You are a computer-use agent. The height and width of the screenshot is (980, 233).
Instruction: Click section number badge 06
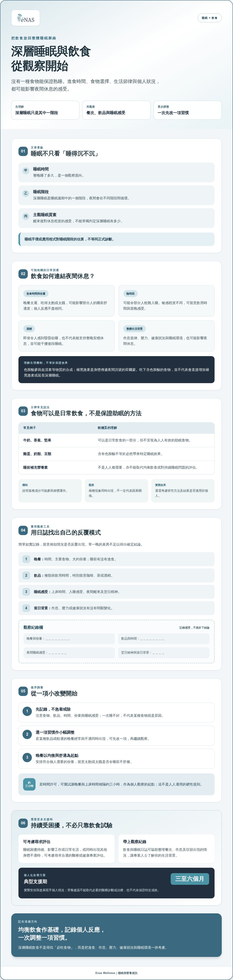[x=23, y=823]
